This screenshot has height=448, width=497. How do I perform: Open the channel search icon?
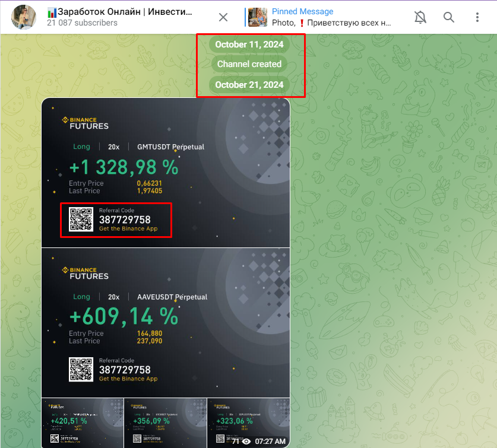click(449, 17)
